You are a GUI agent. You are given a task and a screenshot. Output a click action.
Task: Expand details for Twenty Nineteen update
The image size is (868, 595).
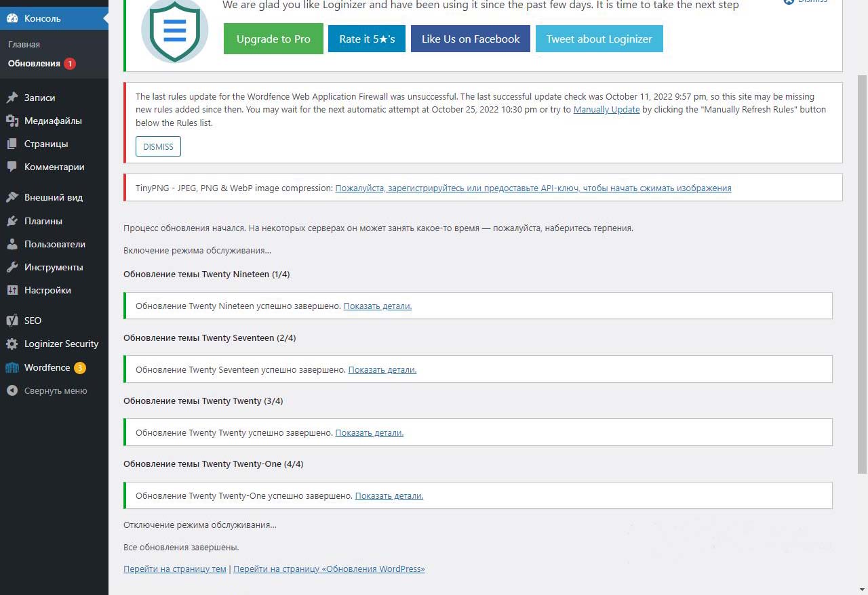coord(377,306)
